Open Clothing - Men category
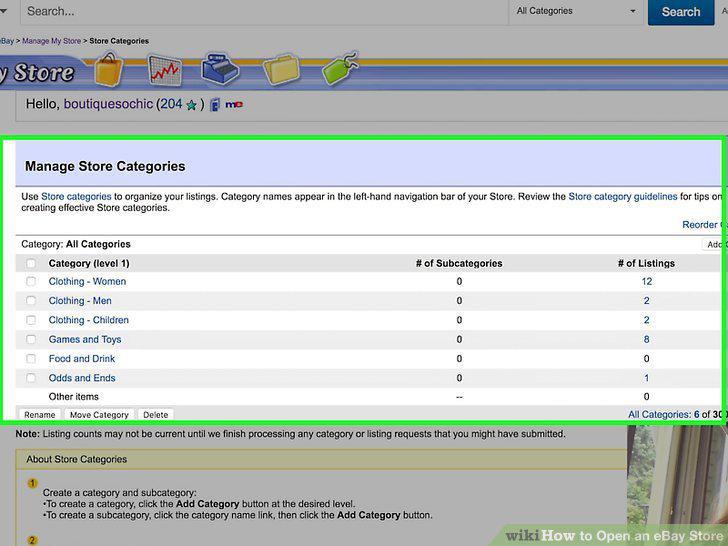This screenshot has width=728, height=546. 80,300
